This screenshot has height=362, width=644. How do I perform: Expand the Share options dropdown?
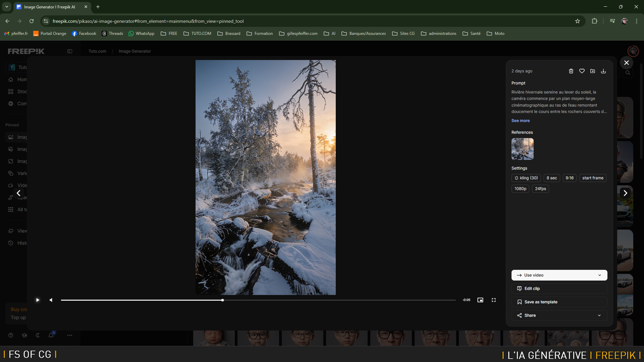[x=599, y=315]
